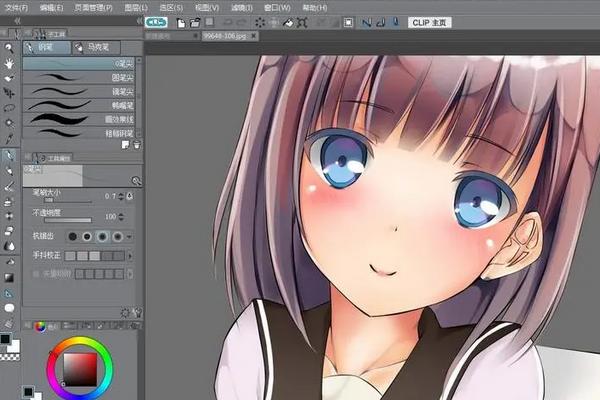Switch to Marker sub tool group 马克笔

click(x=96, y=47)
